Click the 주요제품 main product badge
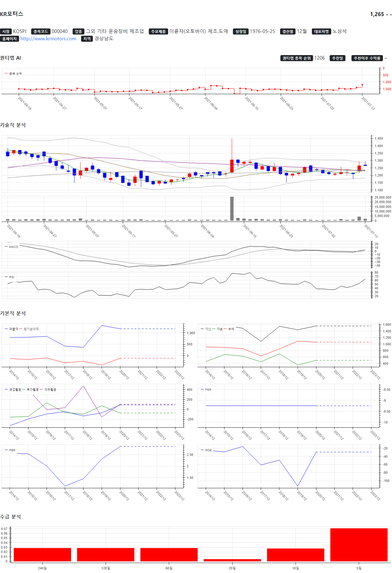Viewport: 392px width, 573px height. pyautogui.click(x=158, y=31)
